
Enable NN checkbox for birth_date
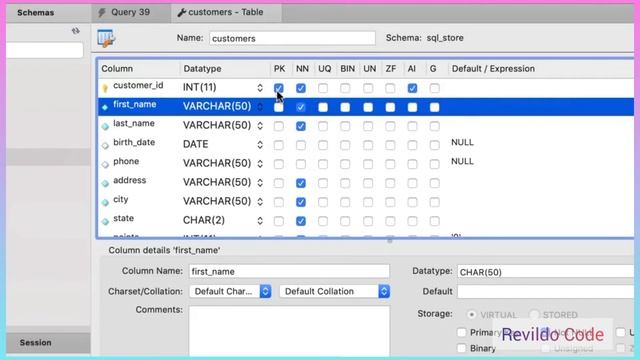[301, 145]
